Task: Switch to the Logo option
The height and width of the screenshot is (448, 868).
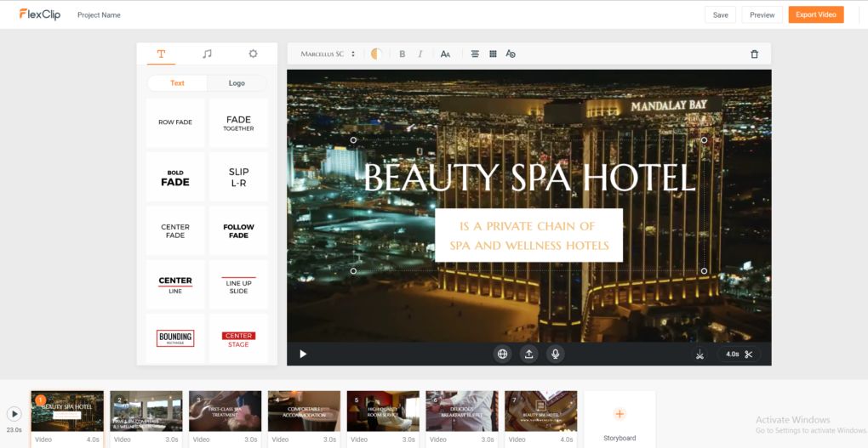Action: point(237,83)
